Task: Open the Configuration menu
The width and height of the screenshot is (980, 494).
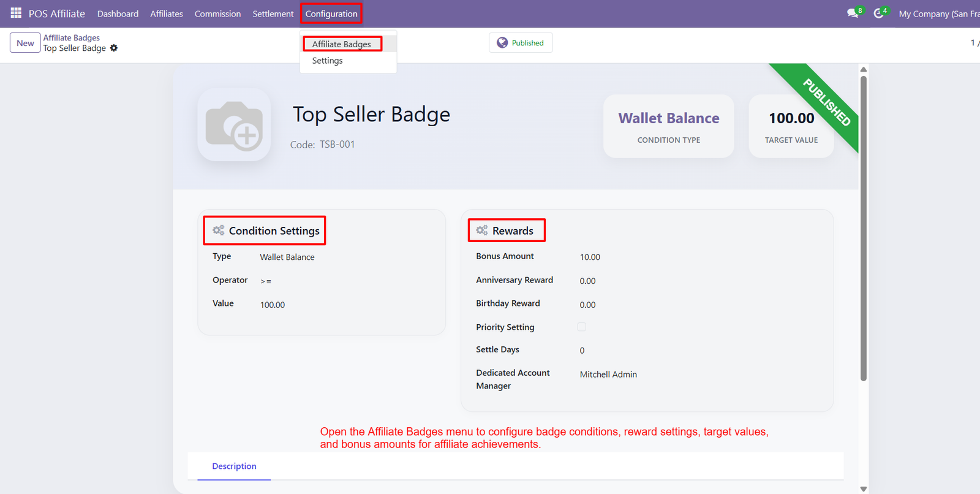Action: pos(331,13)
